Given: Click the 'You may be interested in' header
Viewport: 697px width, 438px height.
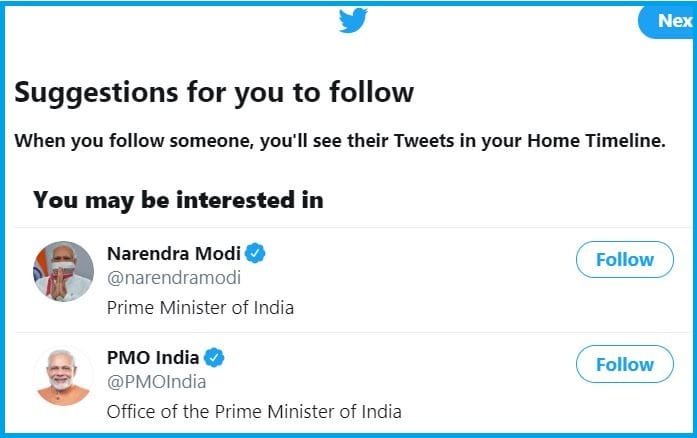Looking at the screenshot, I should [x=178, y=200].
